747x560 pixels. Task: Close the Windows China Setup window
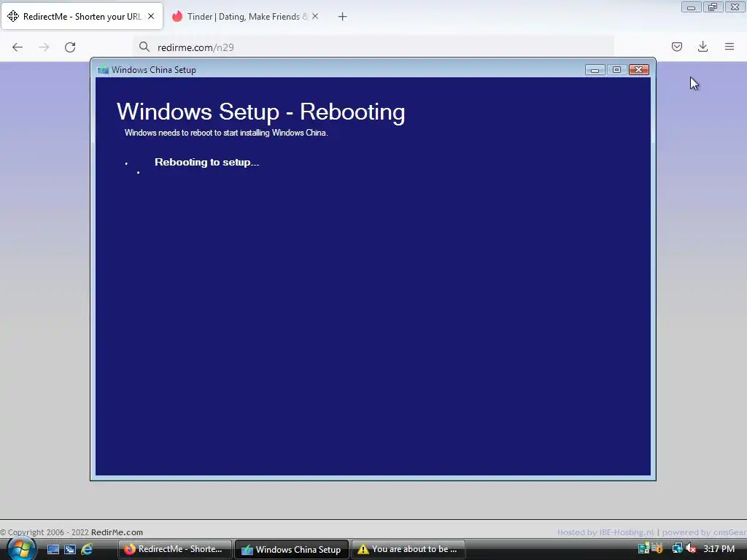point(639,70)
